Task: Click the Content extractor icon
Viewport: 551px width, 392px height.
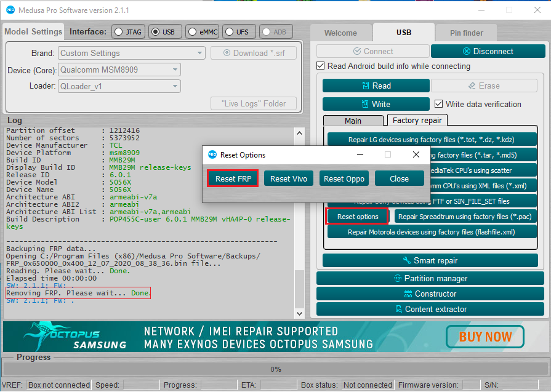Action: 398,309
